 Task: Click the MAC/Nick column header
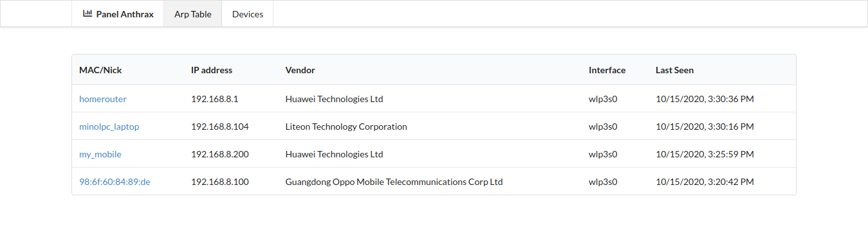tap(100, 70)
